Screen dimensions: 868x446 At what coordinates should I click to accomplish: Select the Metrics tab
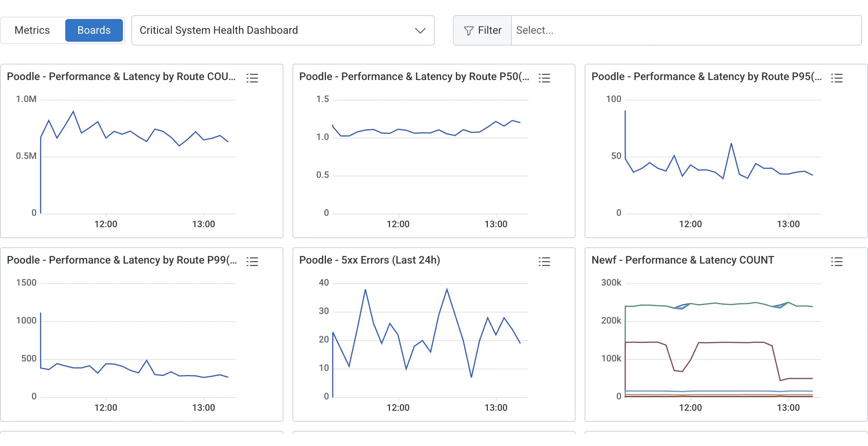[32, 30]
